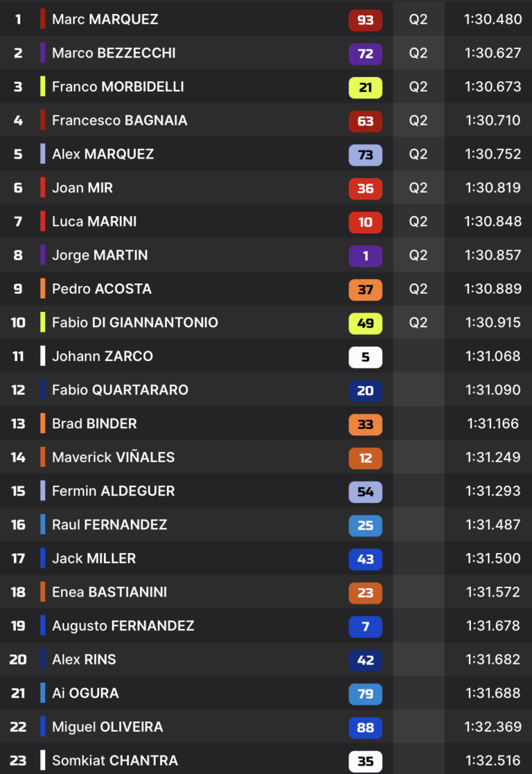Viewport: 532px width, 774px height.
Task: Click lap time 1:32.516
Action: click(493, 760)
